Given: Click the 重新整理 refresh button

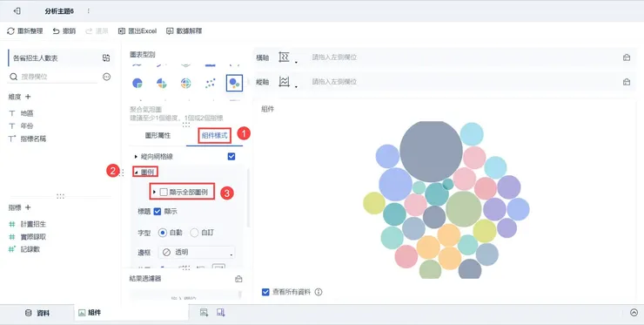Looking at the screenshot, I should click(x=25, y=30).
